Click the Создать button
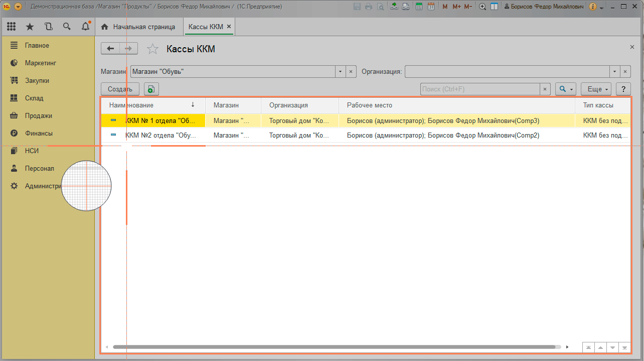The width and height of the screenshot is (644, 361). coord(120,89)
